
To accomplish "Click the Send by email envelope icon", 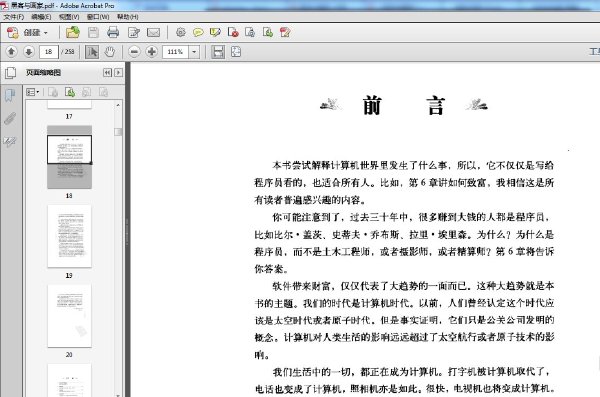I will (x=153, y=33).
